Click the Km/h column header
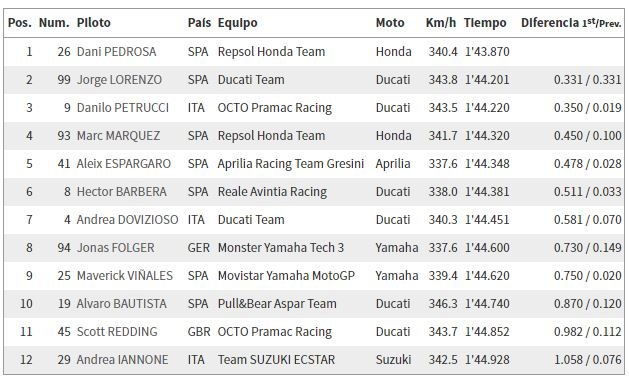 click(x=440, y=23)
